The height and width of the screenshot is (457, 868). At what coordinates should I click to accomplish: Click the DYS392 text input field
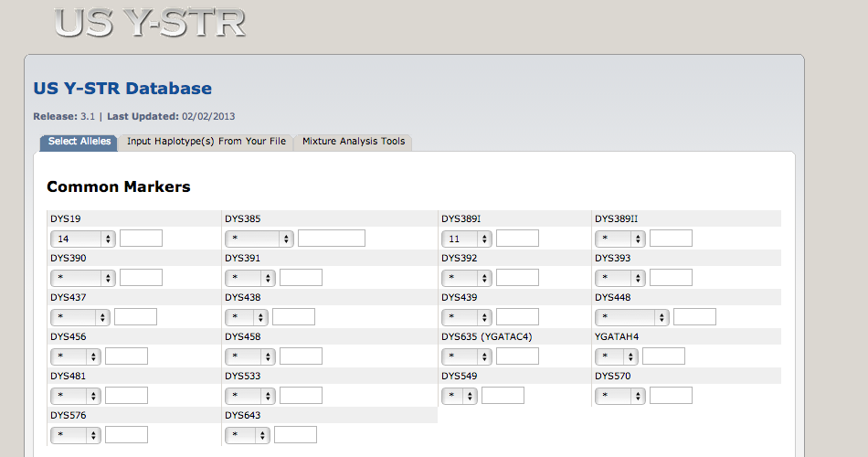[x=517, y=278]
